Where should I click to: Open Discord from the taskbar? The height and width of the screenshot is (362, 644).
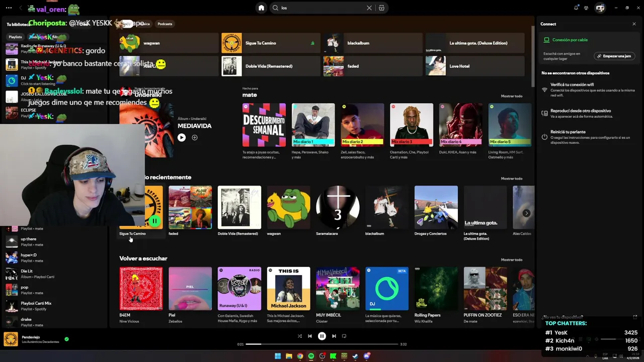pos(367,356)
